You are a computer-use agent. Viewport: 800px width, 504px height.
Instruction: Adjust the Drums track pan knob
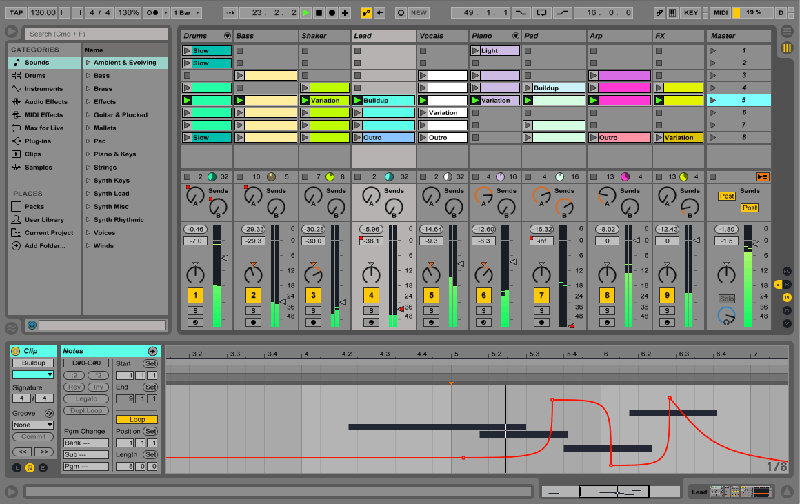pos(195,274)
